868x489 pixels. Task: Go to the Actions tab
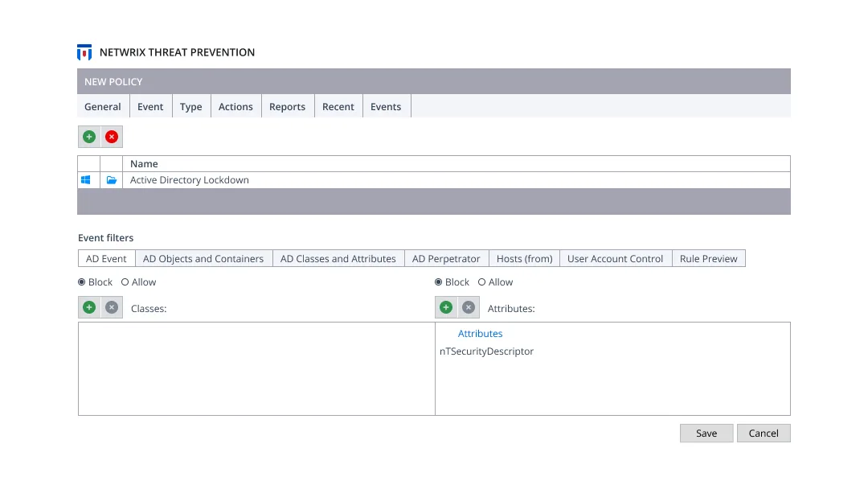click(x=235, y=106)
